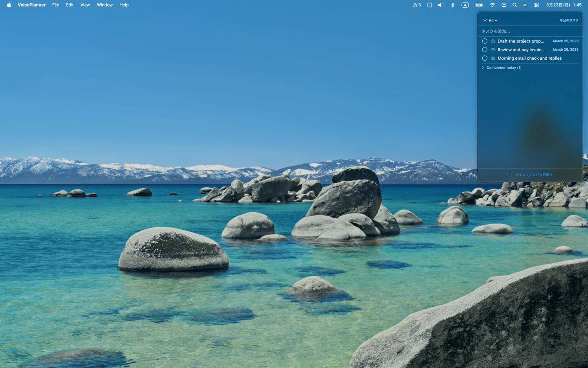Click the '今日のタスク' label
This screenshot has height=368, width=588.
click(569, 20)
